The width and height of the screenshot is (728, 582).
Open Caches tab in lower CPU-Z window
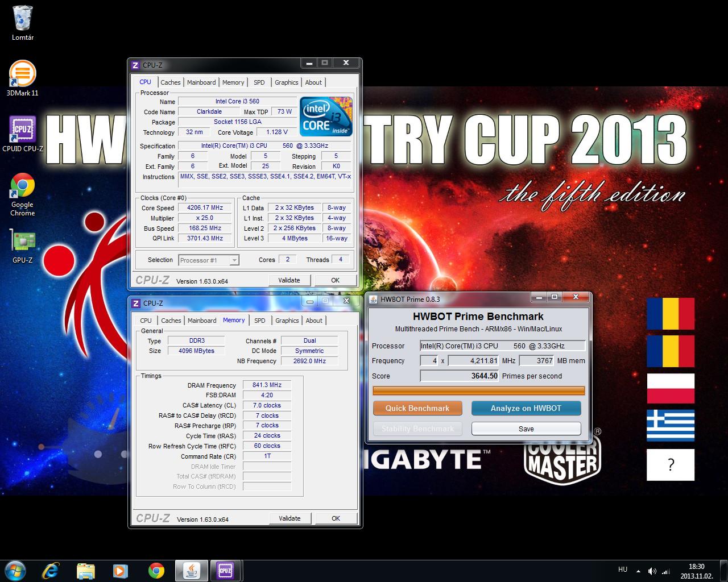pyautogui.click(x=171, y=321)
